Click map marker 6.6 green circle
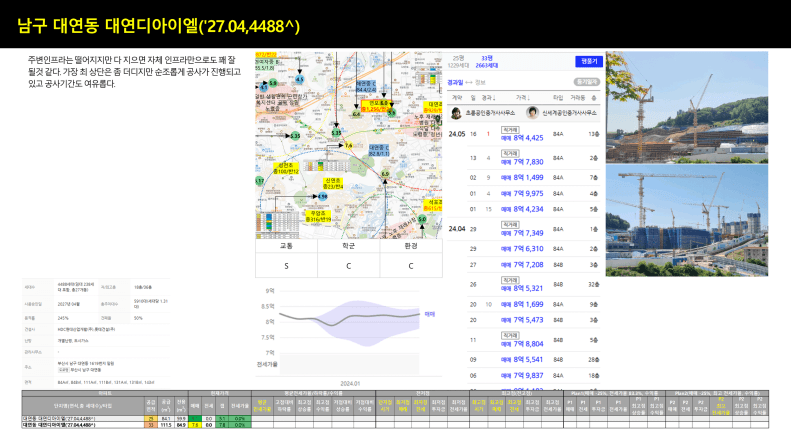Image resolution: width=791 pixels, height=445 pixels. 356,114
